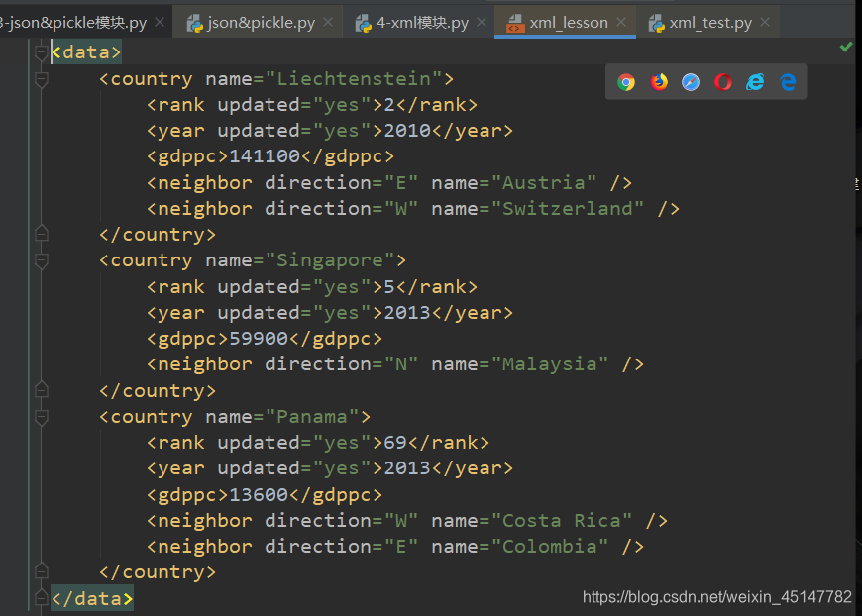Click fold marker at Panama's closing country tag
Viewport: 862px width, 616px height.
[x=42, y=571]
